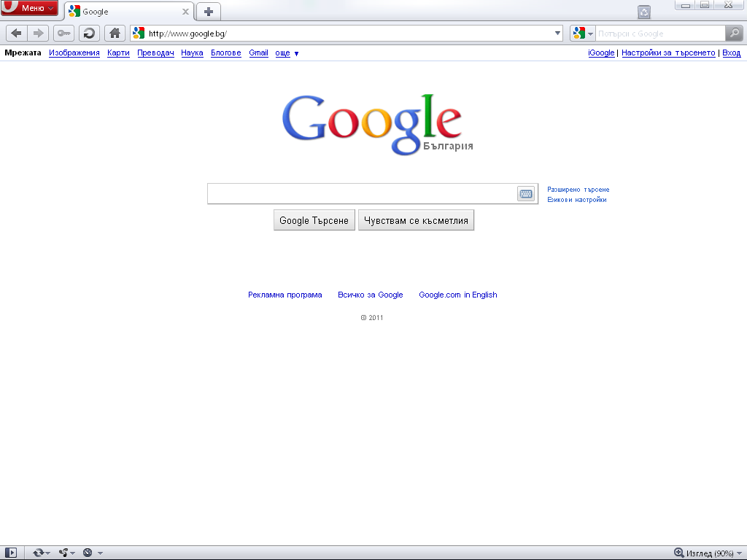Open the on-screen keyboard in the Google search box
Image resolution: width=747 pixels, height=560 pixels.
525,194
